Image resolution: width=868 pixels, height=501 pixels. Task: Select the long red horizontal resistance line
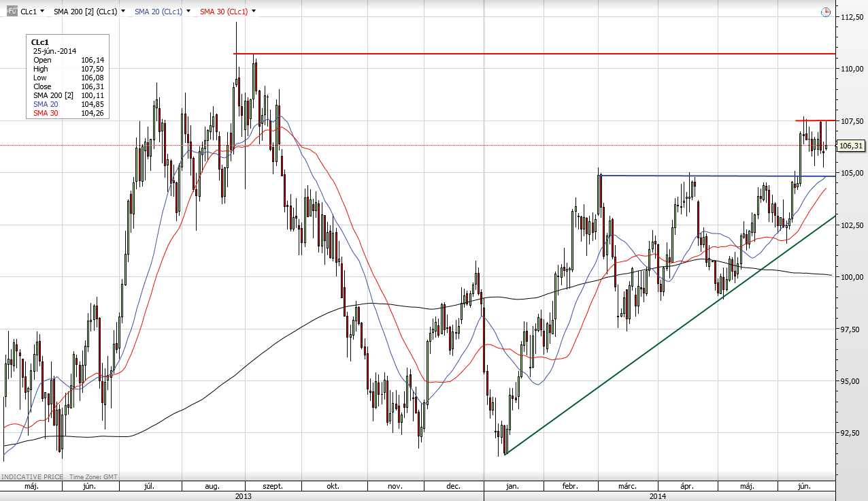pyautogui.click(x=534, y=53)
